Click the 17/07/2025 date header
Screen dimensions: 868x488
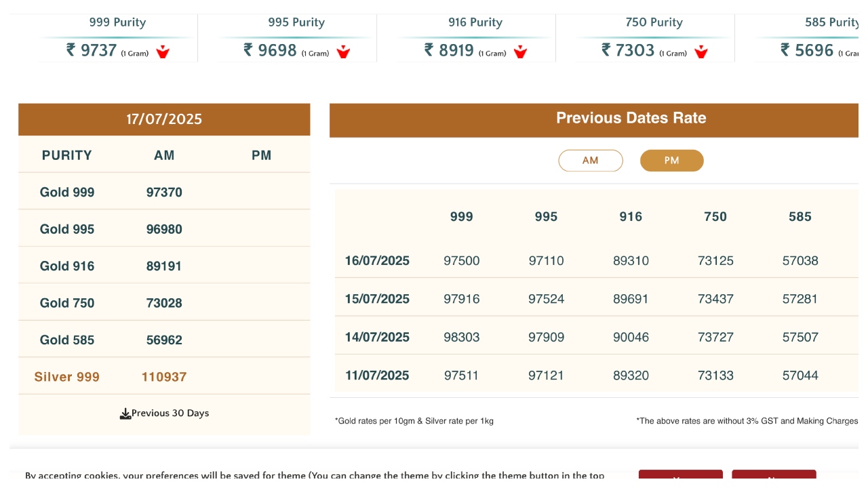[x=164, y=119]
